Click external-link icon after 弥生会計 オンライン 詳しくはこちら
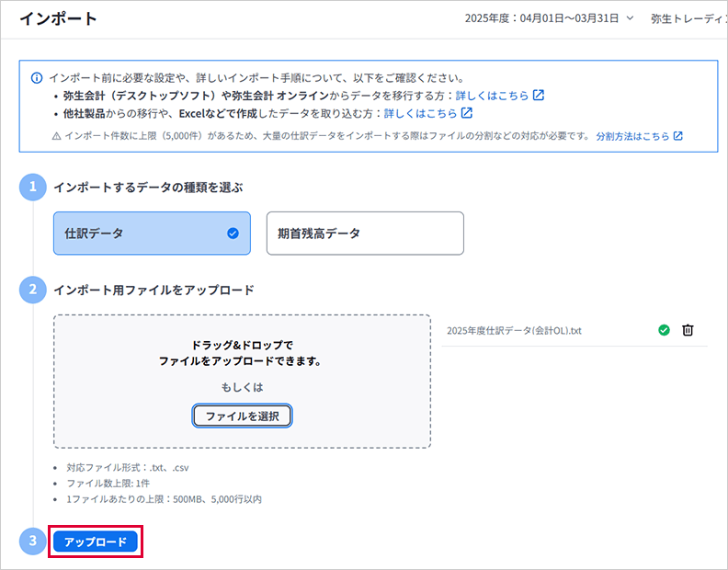The image size is (728, 570). tap(539, 96)
